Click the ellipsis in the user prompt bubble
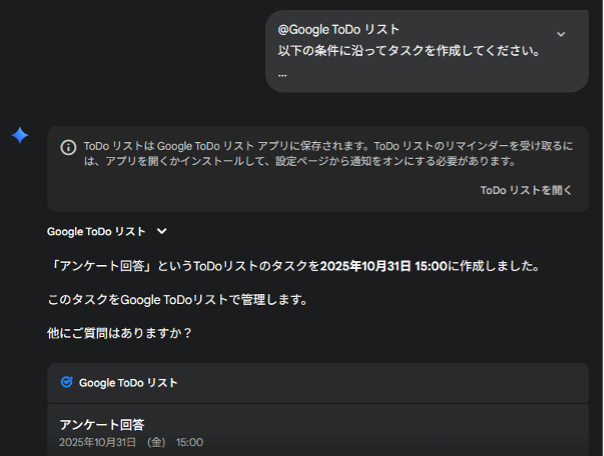The height and width of the screenshot is (456, 604). click(x=282, y=75)
